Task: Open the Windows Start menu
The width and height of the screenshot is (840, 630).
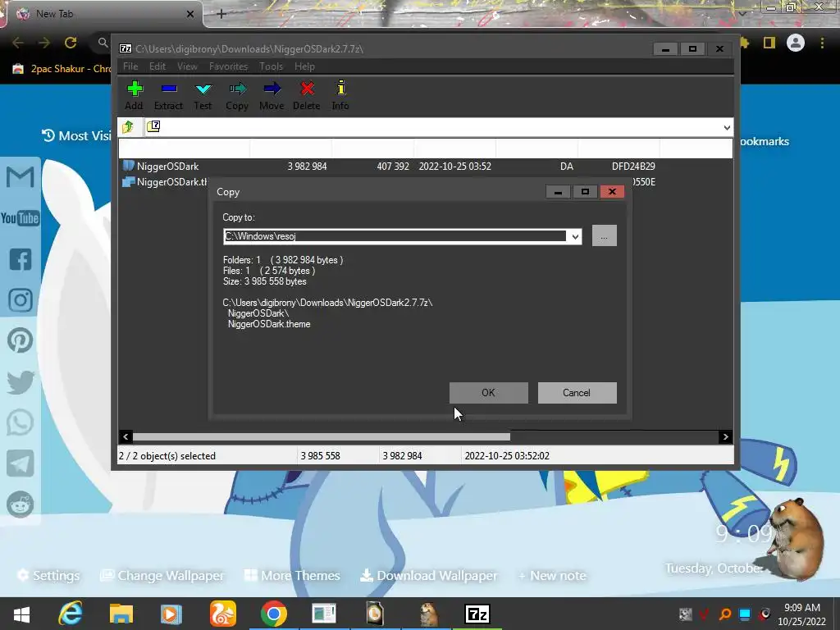Action: coord(21,614)
